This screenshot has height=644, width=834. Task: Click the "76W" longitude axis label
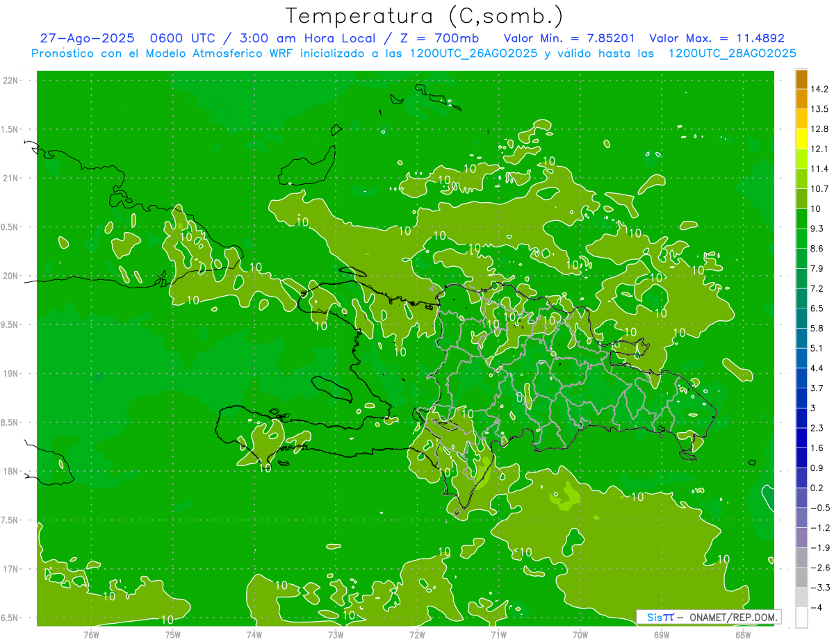click(91, 634)
